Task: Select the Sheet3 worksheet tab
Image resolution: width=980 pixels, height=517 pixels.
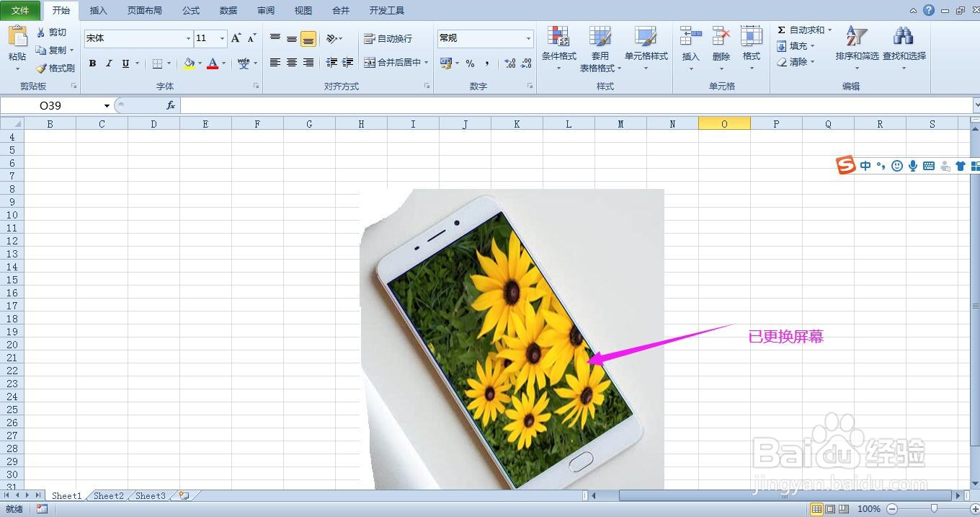Action: (151, 495)
